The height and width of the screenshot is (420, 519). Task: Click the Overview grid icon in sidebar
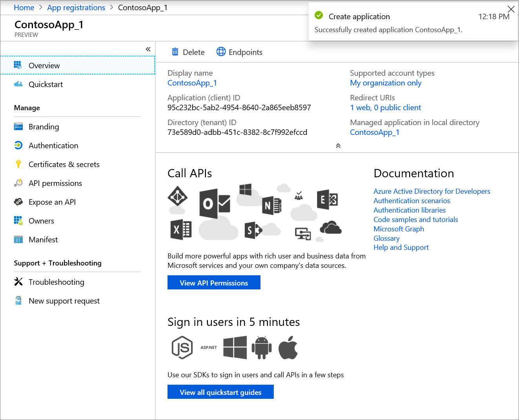(x=18, y=65)
